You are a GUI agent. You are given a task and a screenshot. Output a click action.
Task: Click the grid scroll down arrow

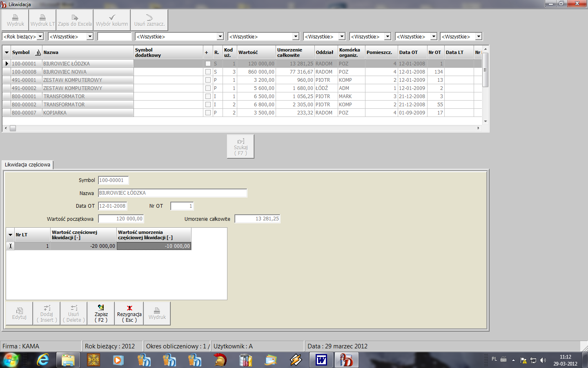pyautogui.click(x=485, y=121)
